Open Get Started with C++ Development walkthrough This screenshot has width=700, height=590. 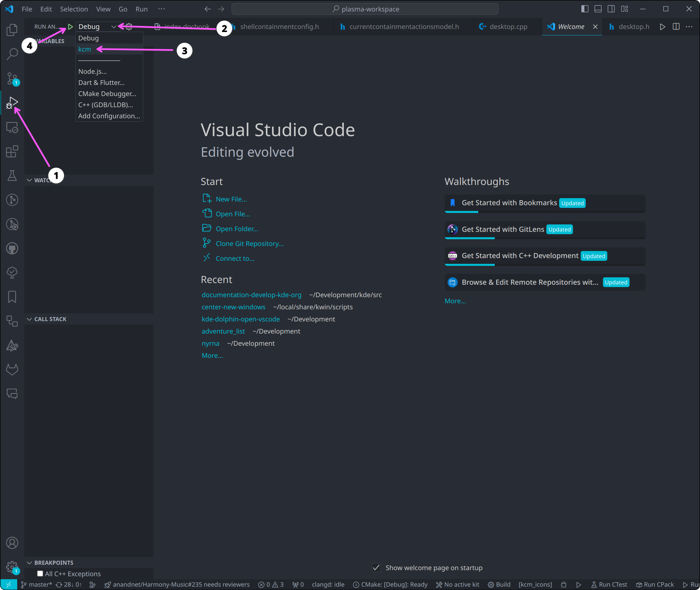pyautogui.click(x=545, y=256)
